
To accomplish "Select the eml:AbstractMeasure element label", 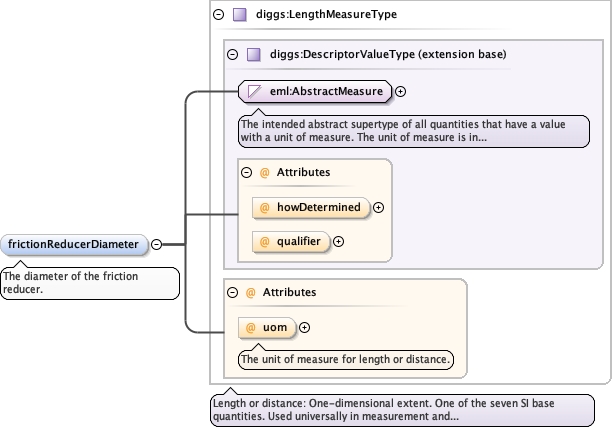I will 326,91.
